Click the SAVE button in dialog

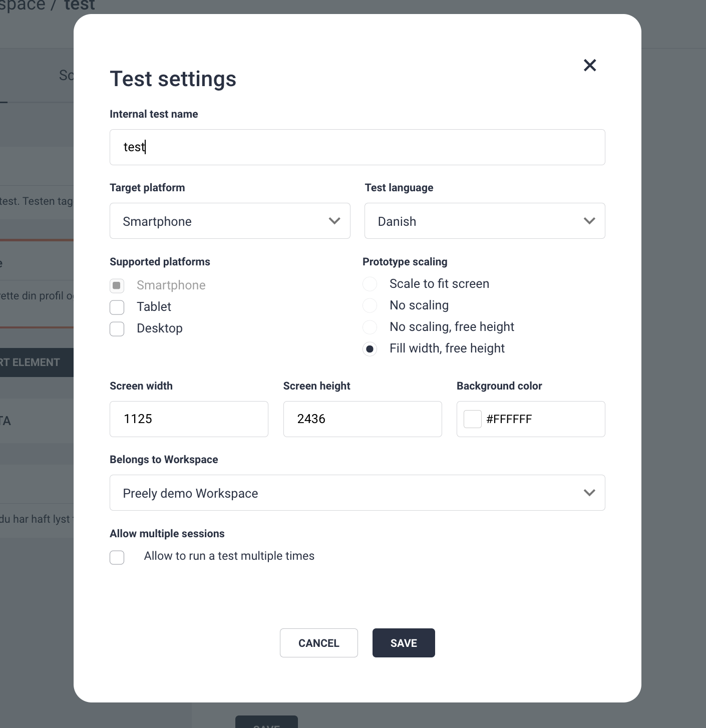(x=404, y=643)
